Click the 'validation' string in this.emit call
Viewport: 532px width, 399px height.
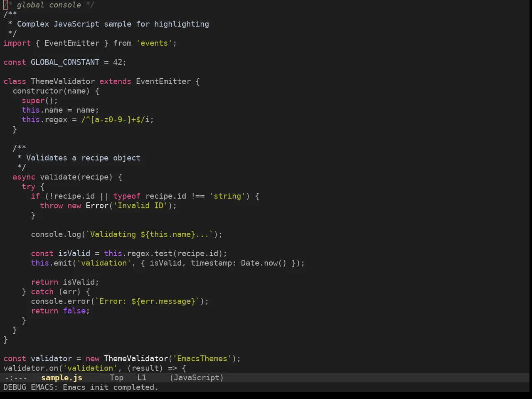[x=104, y=263]
